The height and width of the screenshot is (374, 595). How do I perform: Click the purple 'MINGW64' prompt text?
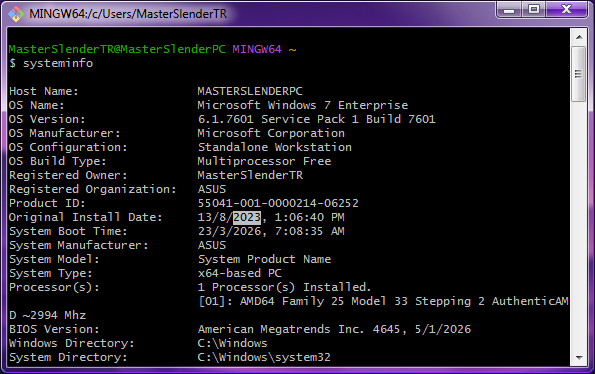pyautogui.click(x=257, y=49)
